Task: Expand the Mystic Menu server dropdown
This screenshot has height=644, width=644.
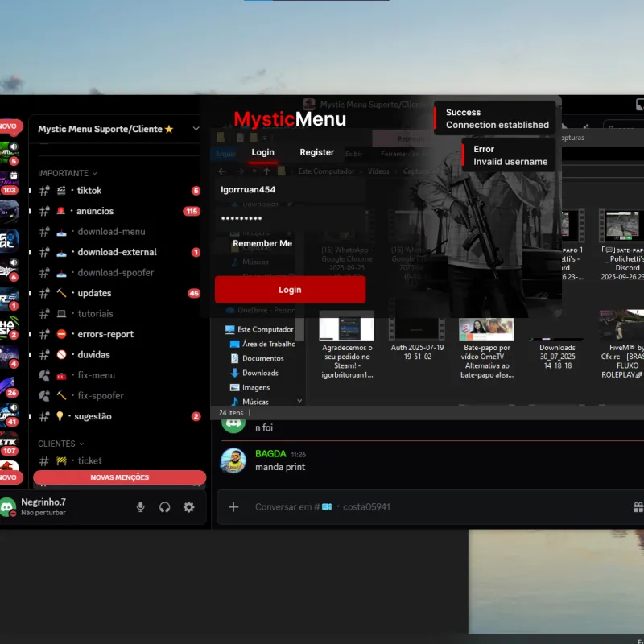Action: coord(196,129)
